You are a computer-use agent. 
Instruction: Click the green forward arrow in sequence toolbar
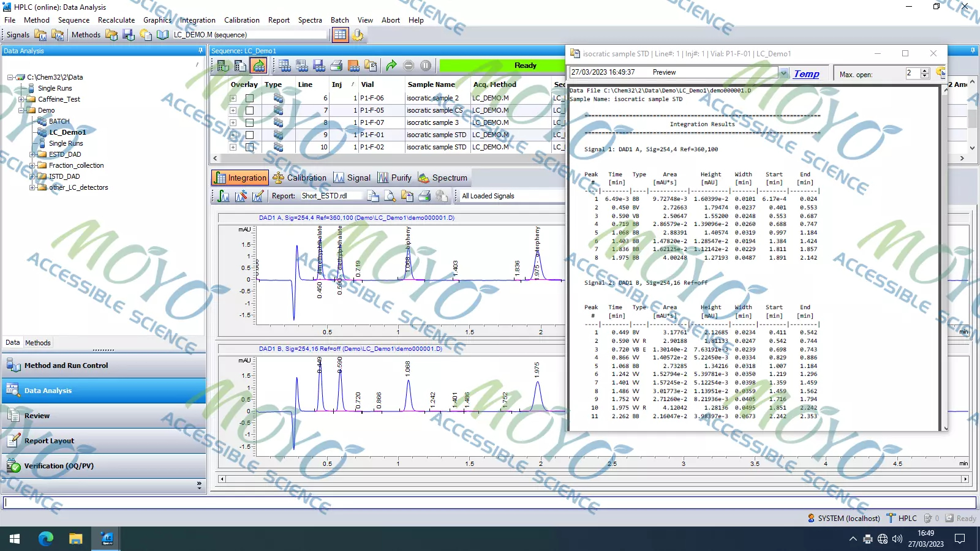tap(391, 66)
